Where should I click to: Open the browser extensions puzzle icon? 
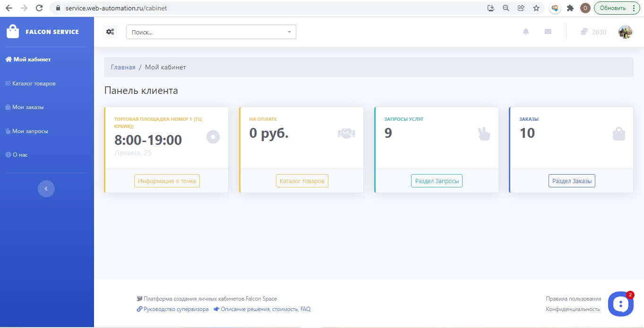(x=570, y=8)
